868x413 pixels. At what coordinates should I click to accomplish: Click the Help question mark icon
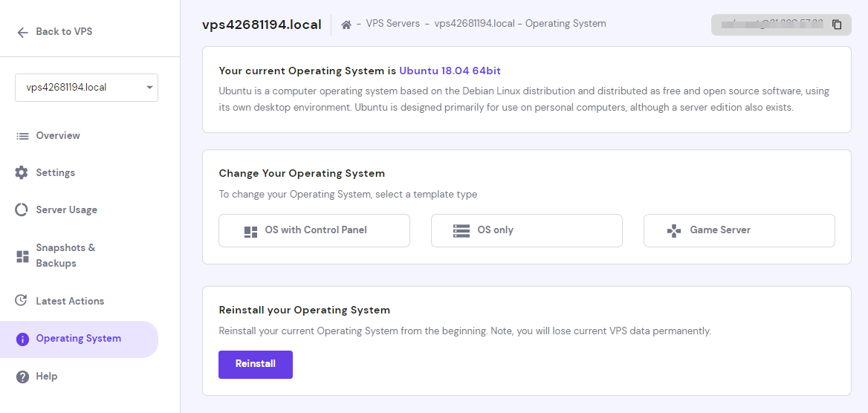[x=22, y=377]
